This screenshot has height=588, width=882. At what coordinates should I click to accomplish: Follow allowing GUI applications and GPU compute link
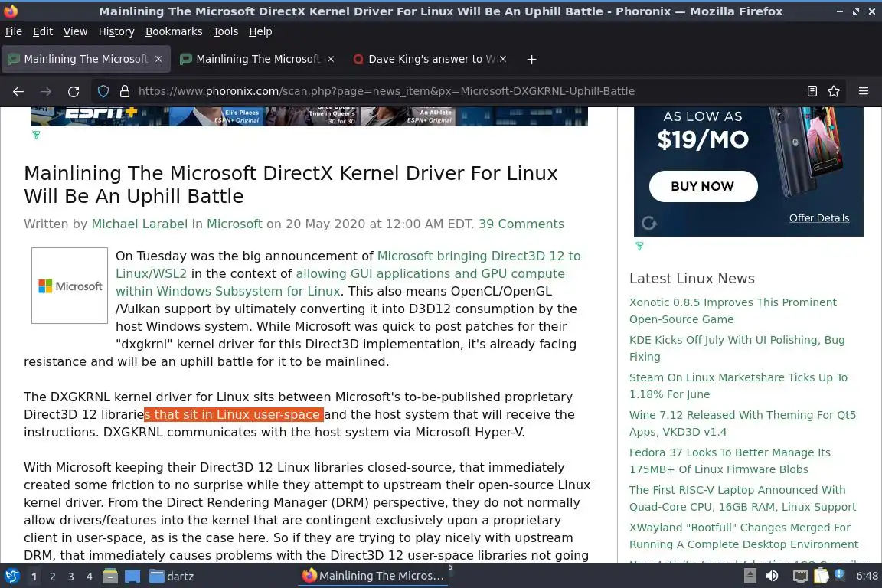tap(430, 273)
